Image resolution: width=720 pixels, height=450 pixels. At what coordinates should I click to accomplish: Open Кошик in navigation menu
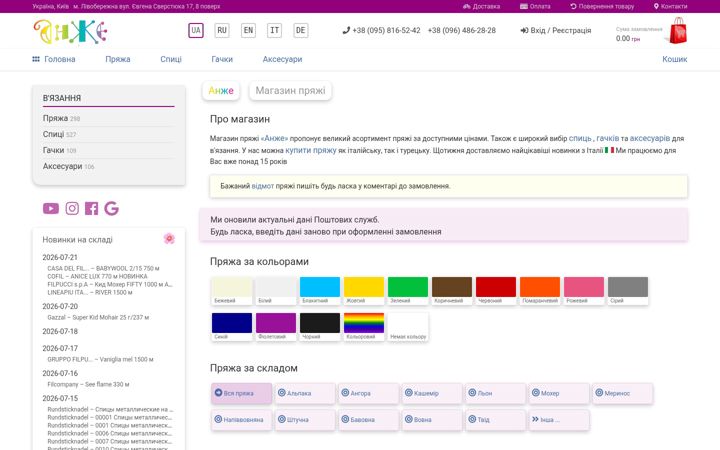[675, 59]
